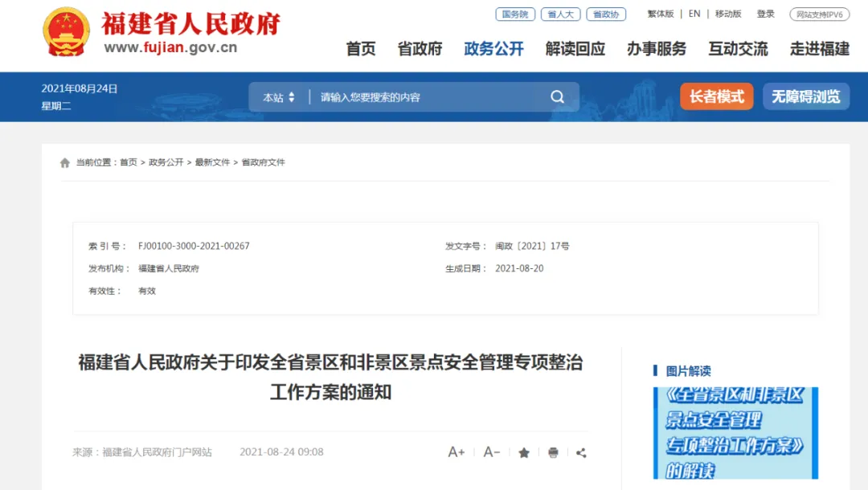Click the www.fujian.gov.cn site address
Screen dimensions: 868x490
[x=170, y=47]
